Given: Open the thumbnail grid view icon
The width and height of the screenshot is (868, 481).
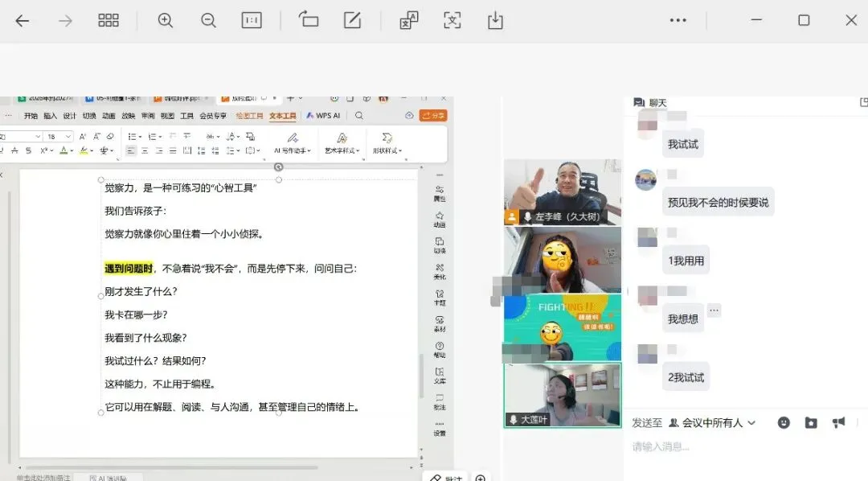Looking at the screenshot, I should tap(108, 20).
